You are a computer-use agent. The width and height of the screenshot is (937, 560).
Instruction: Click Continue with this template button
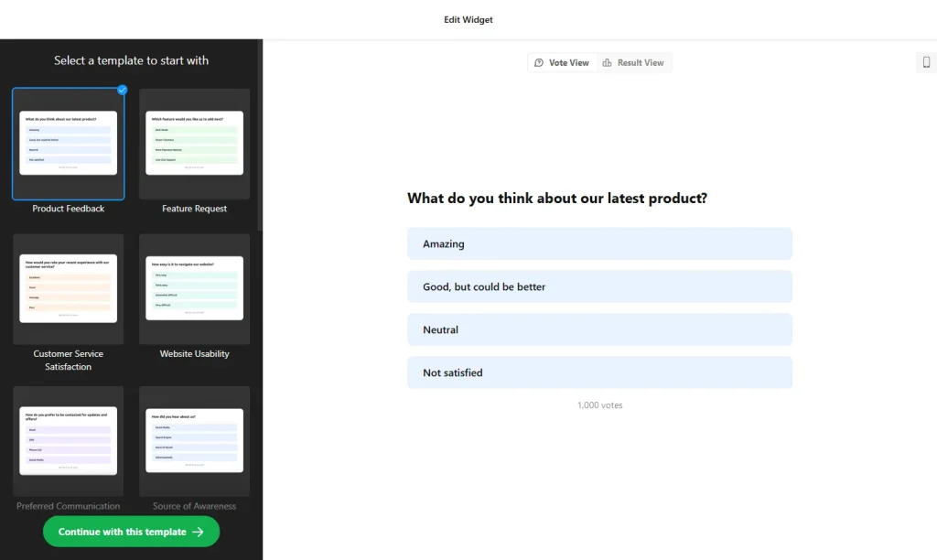point(132,532)
